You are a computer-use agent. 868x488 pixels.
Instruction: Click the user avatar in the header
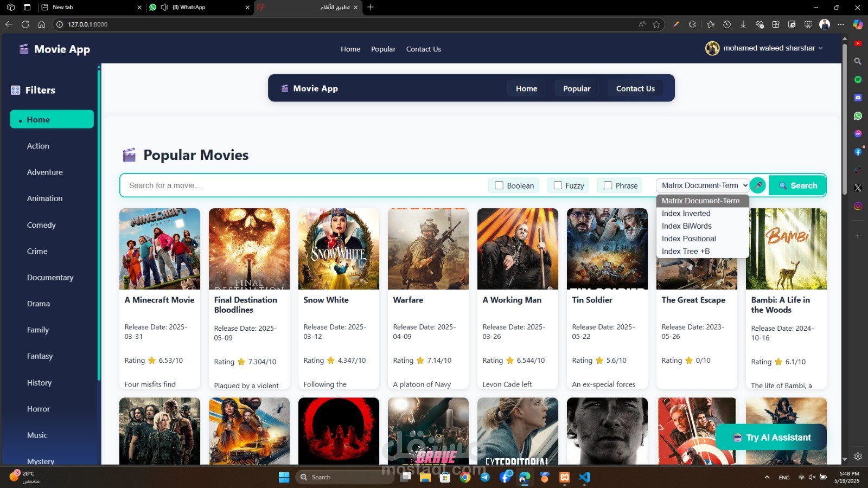coord(712,48)
